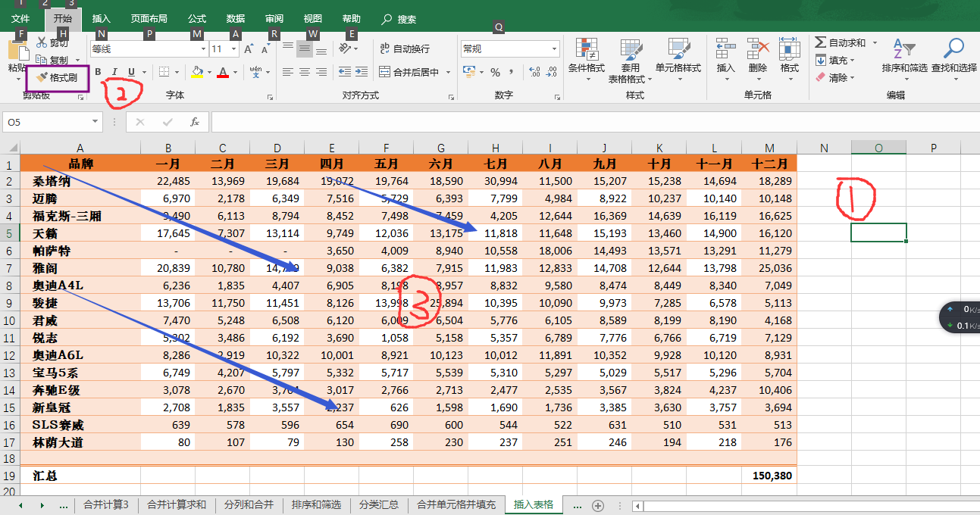This screenshot has width=980, height=515.
Task: Open Format as Table (套用表格格式)
Action: [x=631, y=61]
